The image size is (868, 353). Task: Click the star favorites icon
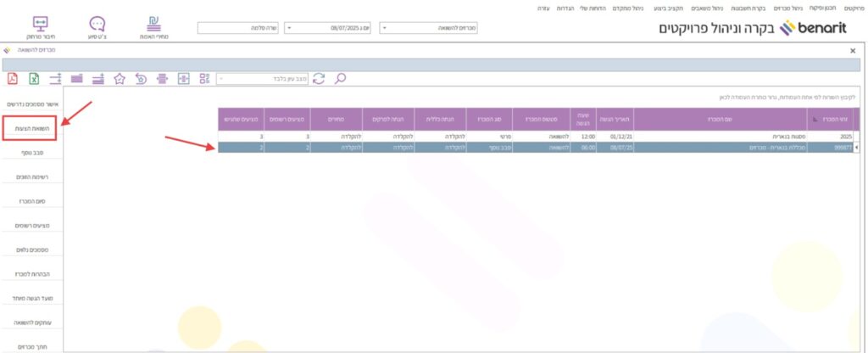pos(120,79)
